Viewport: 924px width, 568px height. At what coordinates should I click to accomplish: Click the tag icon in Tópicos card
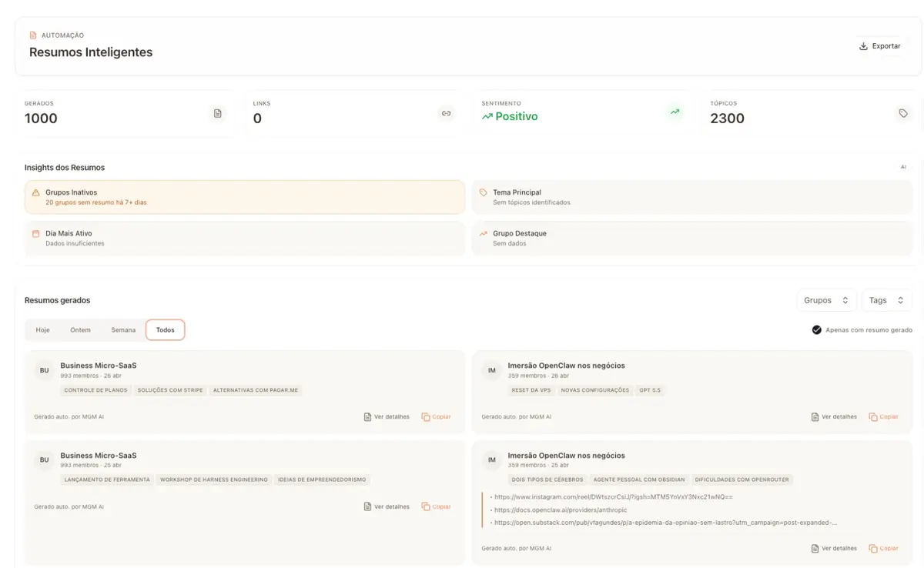[x=903, y=113]
